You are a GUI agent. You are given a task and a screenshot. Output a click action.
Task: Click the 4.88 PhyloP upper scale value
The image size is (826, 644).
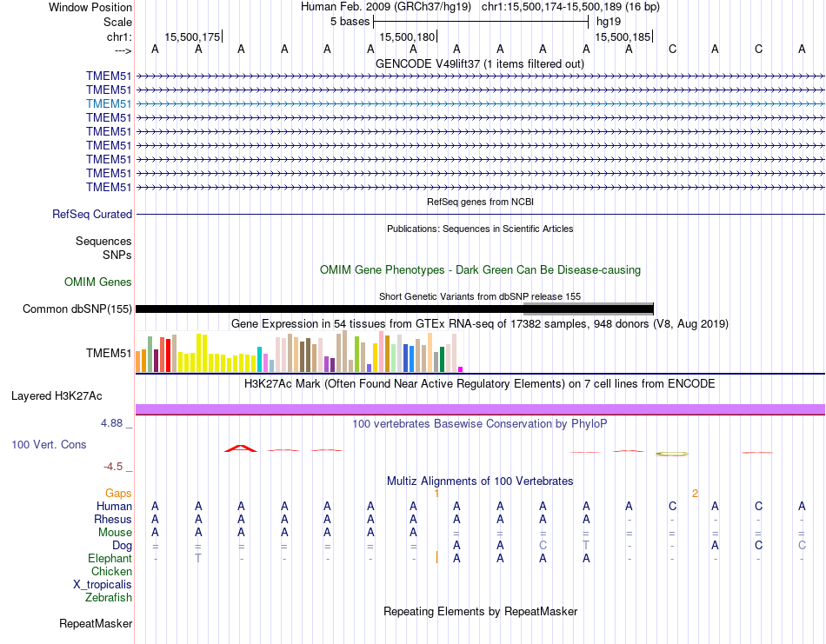111,423
